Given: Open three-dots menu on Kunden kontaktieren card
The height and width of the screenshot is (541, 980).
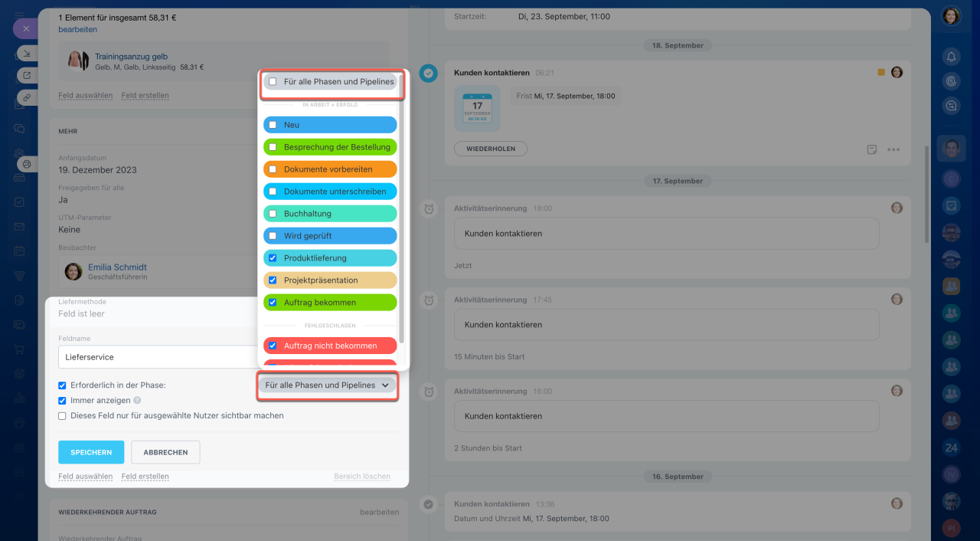Looking at the screenshot, I should coord(893,149).
